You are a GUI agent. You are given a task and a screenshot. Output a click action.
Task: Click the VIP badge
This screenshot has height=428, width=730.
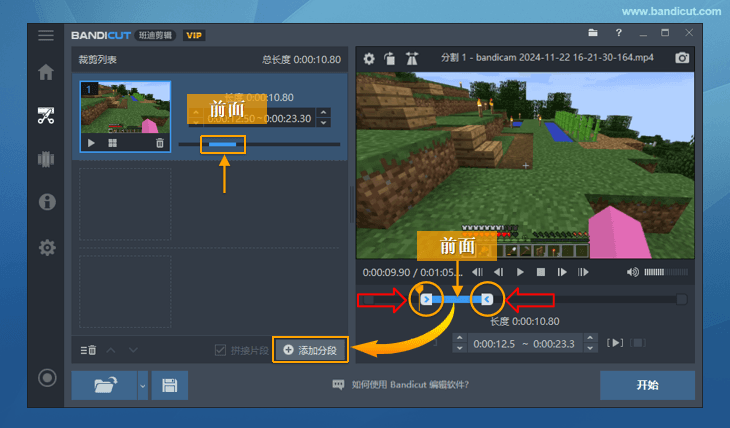tap(194, 35)
